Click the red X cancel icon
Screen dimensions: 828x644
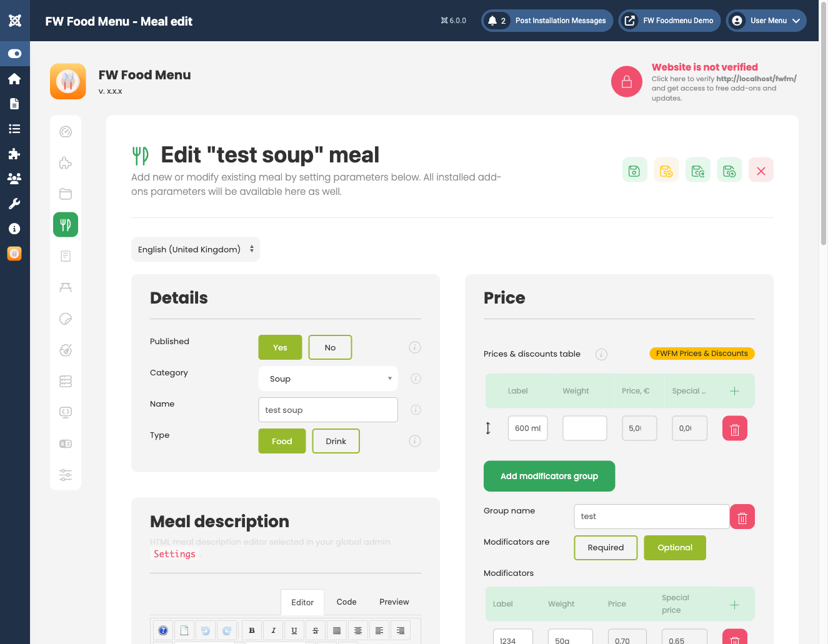point(761,169)
